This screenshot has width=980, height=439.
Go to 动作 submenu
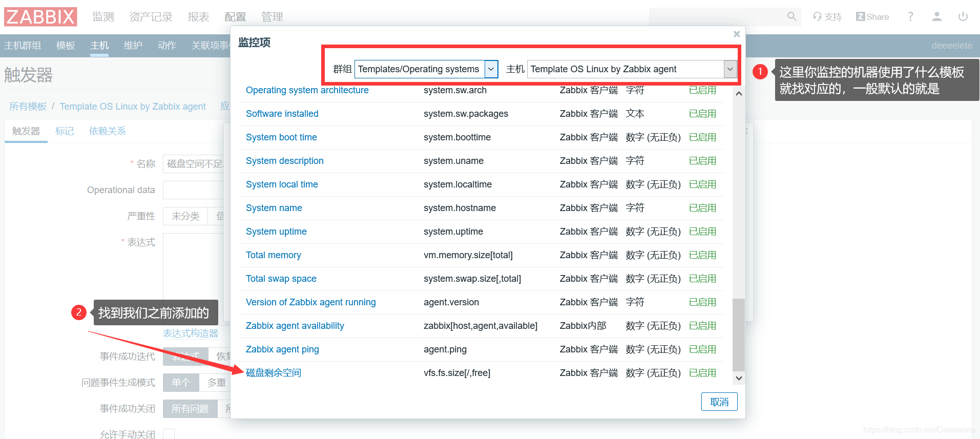coord(167,46)
